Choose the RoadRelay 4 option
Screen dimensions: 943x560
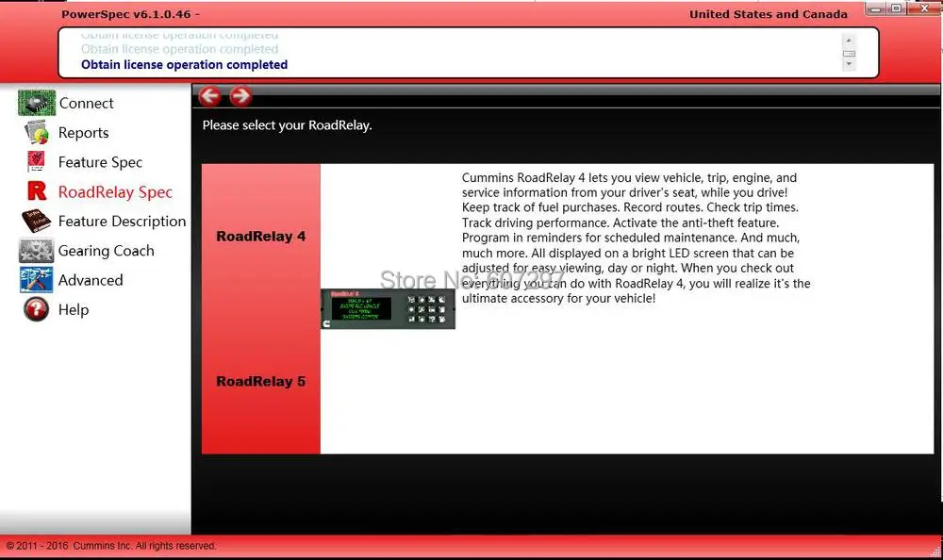[x=261, y=237]
